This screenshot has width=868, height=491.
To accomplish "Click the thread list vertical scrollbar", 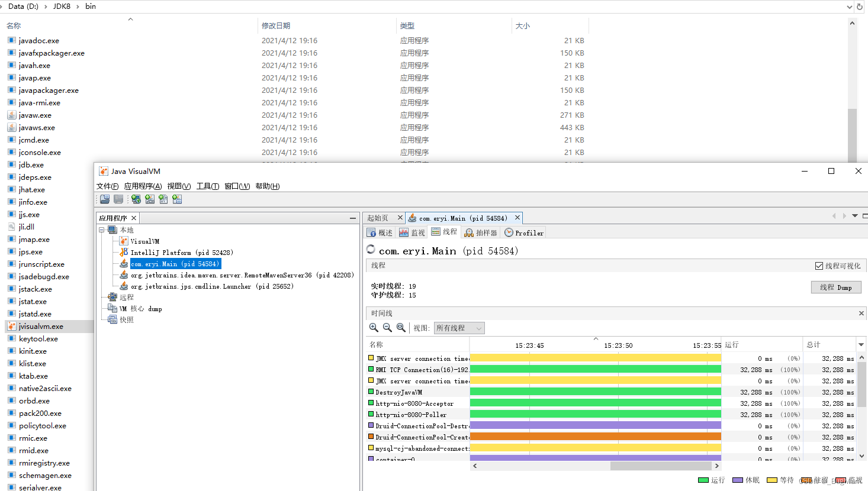I will click(862, 385).
